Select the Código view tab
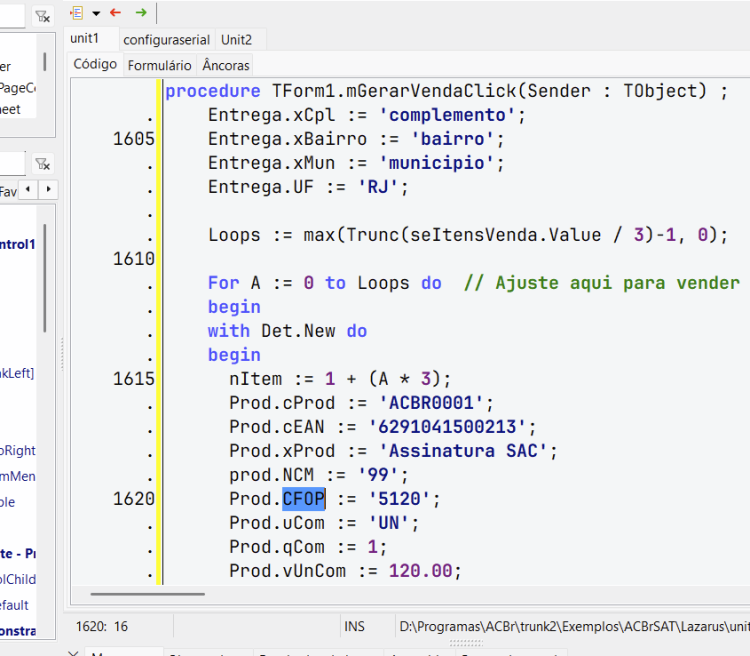The image size is (750, 656). coord(95,64)
